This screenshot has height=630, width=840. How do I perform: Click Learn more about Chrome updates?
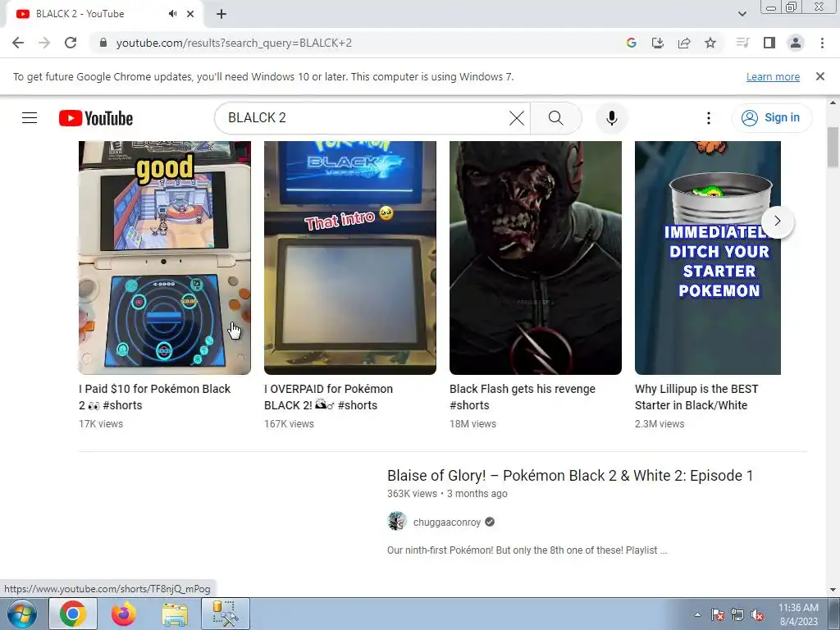pos(773,76)
